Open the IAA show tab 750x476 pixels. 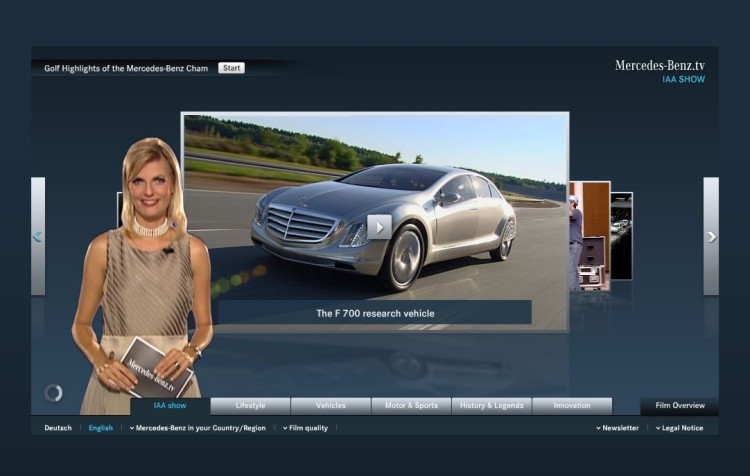click(x=170, y=406)
